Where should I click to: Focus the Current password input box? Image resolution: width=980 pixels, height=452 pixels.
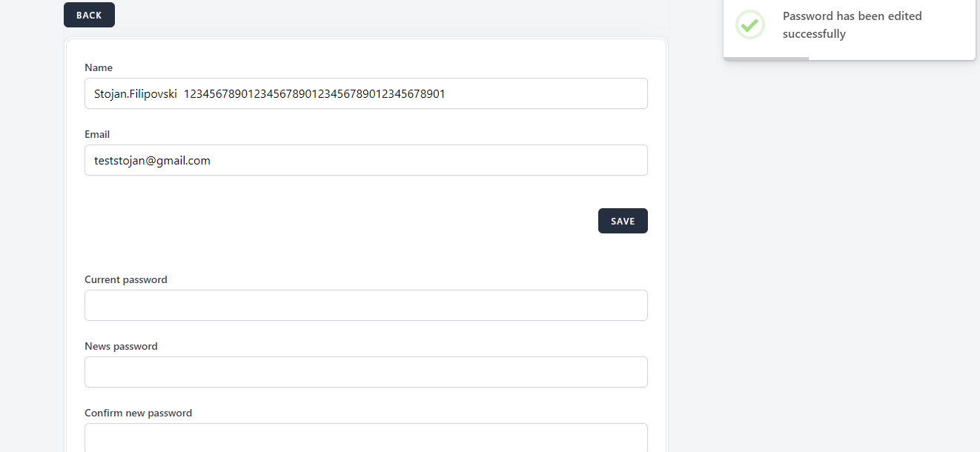(x=366, y=305)
